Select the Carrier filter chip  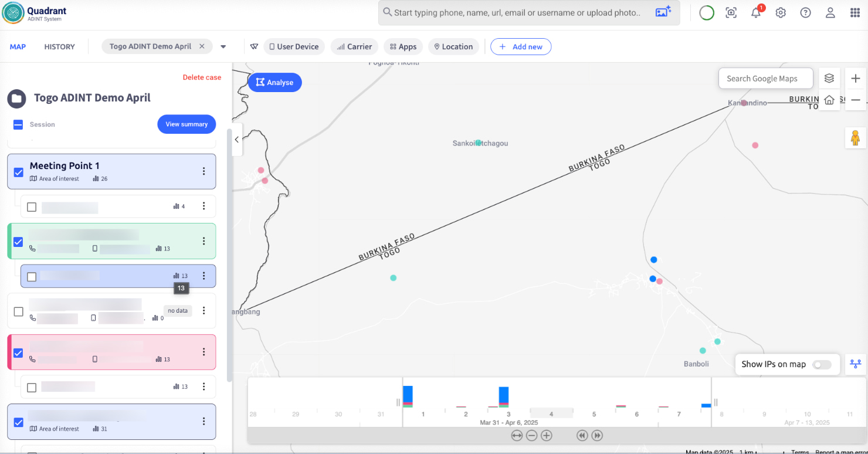tap(354, 47)
